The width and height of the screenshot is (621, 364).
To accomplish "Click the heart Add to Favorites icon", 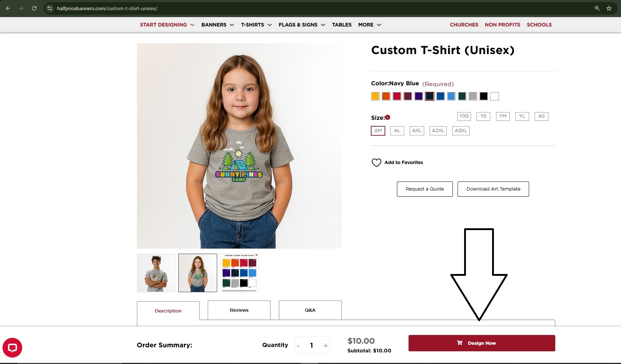I will pyautogui.click(x=376, y=163).
